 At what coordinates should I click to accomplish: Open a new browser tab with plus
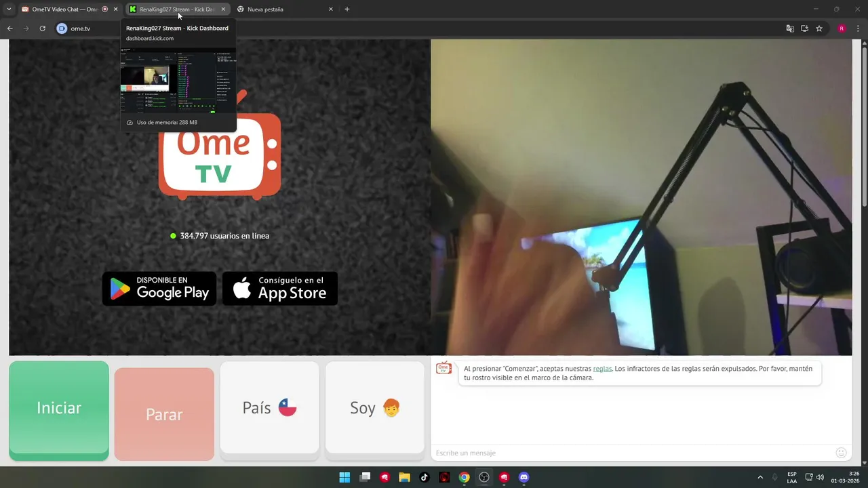coord(347,9)
